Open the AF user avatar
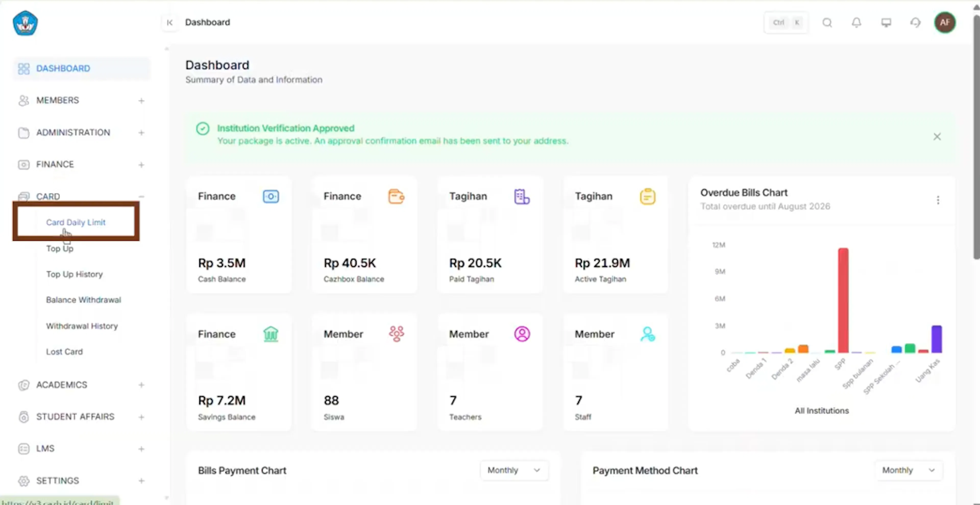The image size is (980, 505). 945,23
